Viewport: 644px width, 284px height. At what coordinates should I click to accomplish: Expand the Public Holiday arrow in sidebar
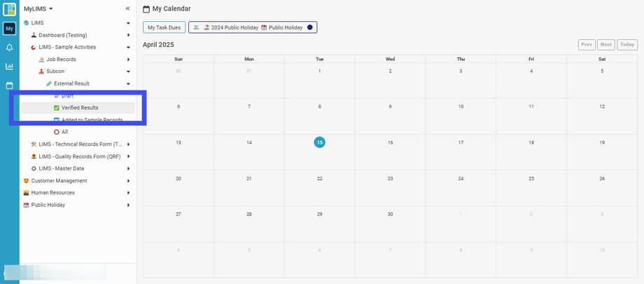tap(128, 205)
